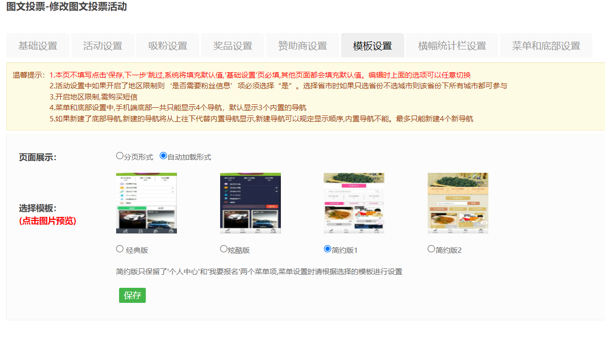Screen dimensions: 605x364
Task: Pick the 炫酷版 template radio button
Action: click(224, 249)
